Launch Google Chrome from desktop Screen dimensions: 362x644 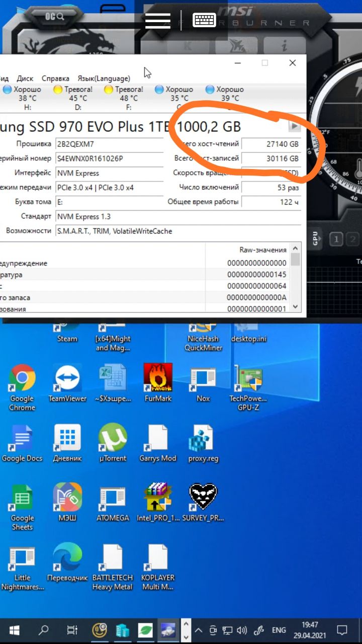22,387
